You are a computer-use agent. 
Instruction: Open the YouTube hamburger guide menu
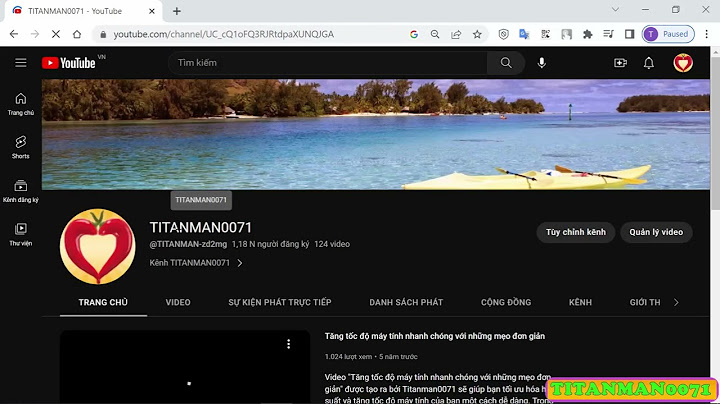(x=21, y=62)
